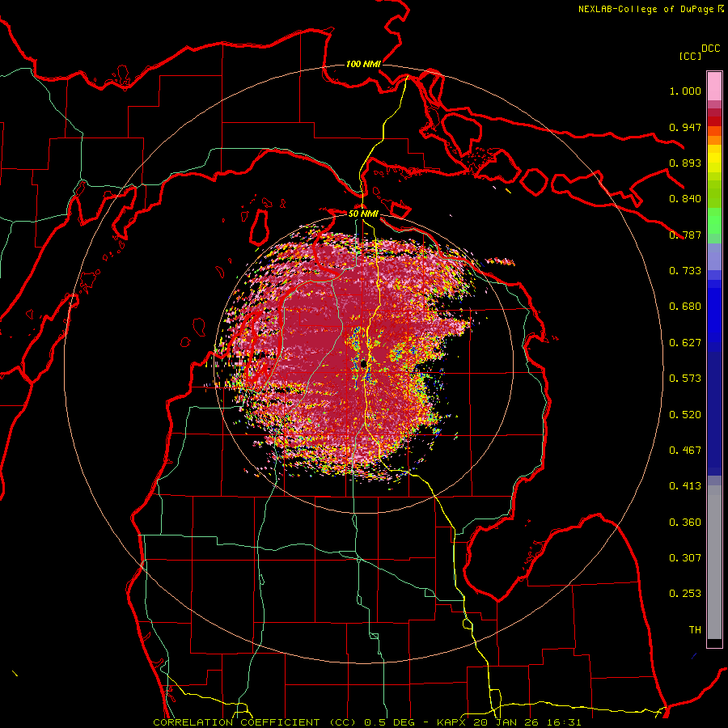
Task: Select the 0.627 scale value
Action: point(685,343)
